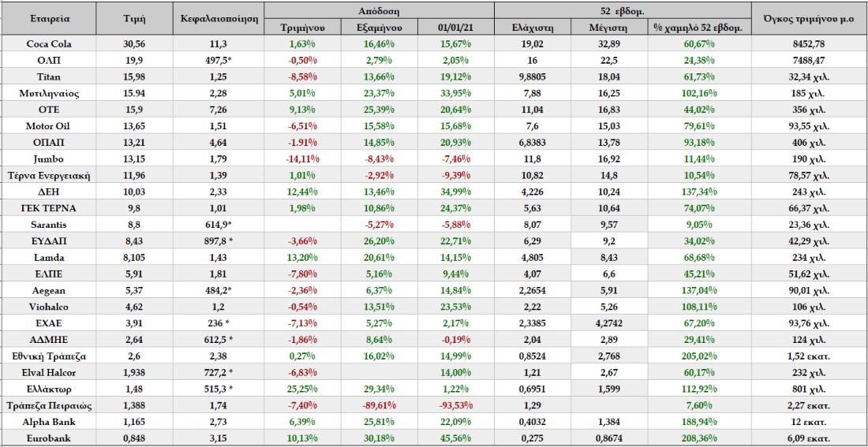
Task: Select the 01/01/21 column header
Action: pos(455,27)
